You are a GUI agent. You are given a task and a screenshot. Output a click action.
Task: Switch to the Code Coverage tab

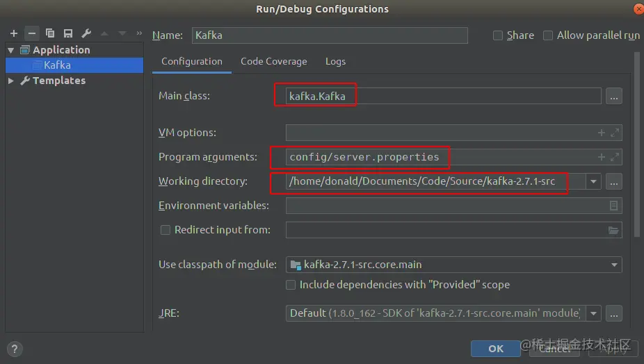point(273,62)
